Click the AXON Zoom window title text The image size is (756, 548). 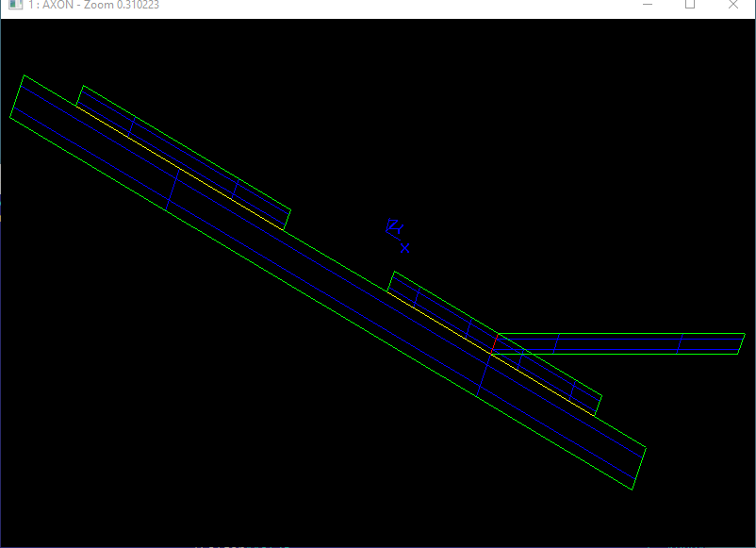(x=94, y=6)
